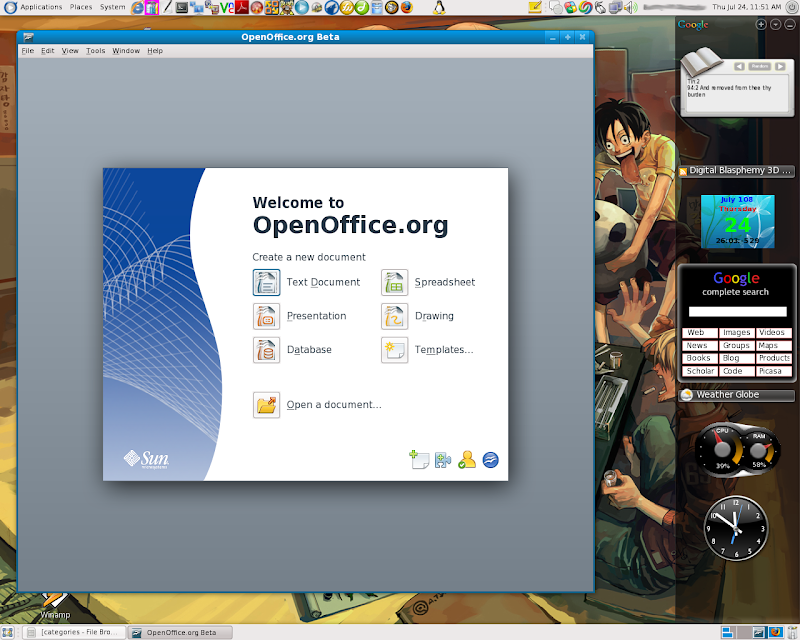Viewport: 800px width, 640px height.
Task: Open the Tools menu
Action: coord(95,51)
